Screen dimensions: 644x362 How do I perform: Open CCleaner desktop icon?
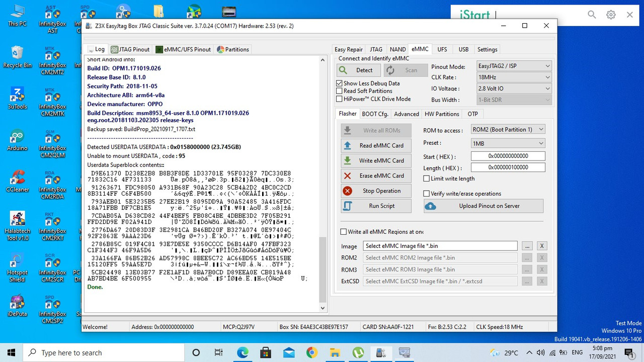click(18, 181)
